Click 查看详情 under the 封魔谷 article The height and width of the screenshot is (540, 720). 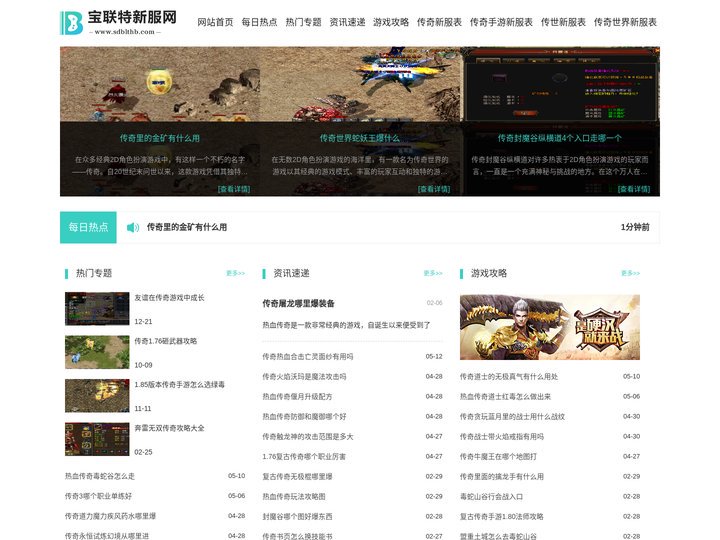click(x=634, y=189)
